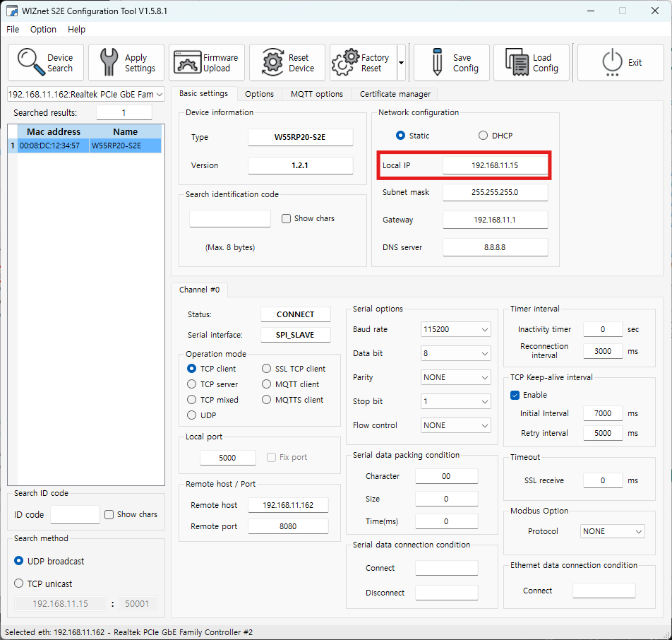
Task: Select the W55RP20-S2E device row
Action: (85, 146)
